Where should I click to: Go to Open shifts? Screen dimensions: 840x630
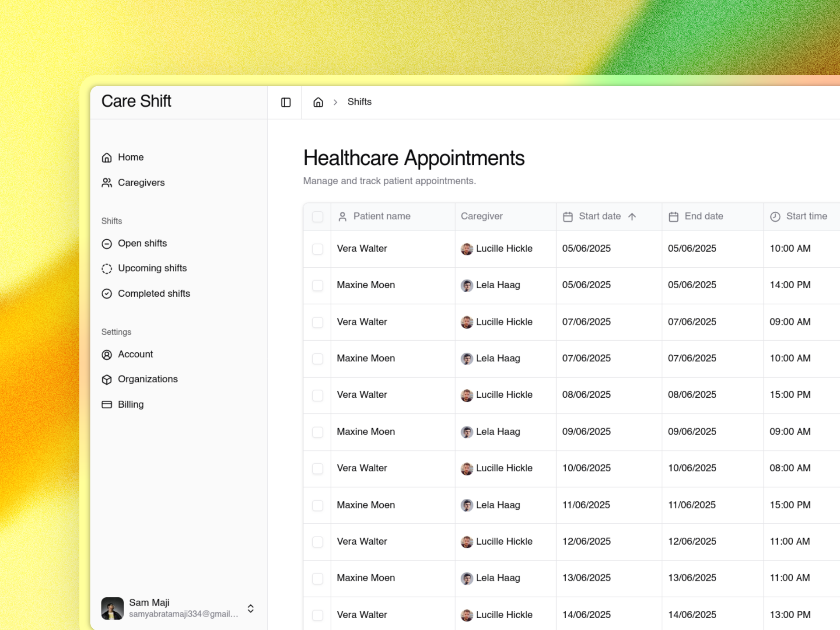point(142,243)
